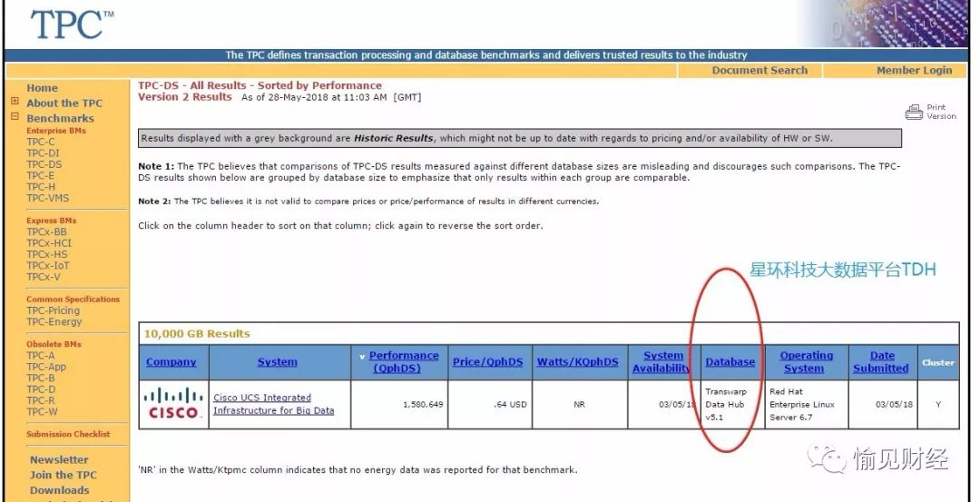Open the Document Search menu item

point(759,70)
